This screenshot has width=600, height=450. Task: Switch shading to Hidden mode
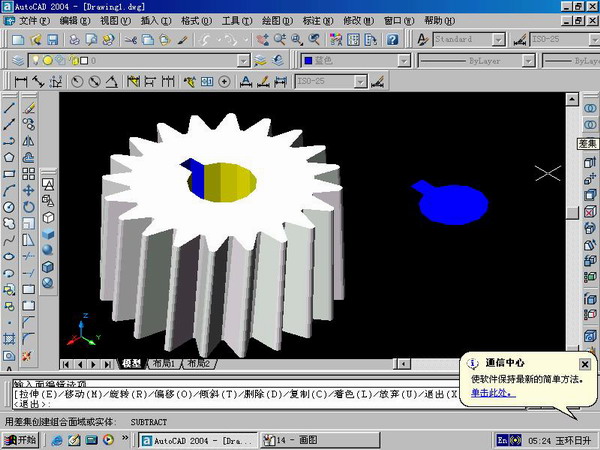(48, 217)
